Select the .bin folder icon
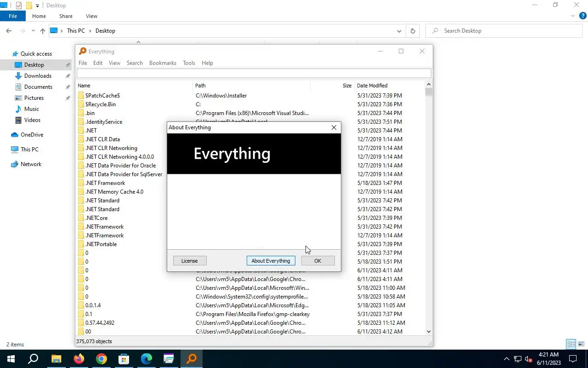The image size is (588, 368). (81, 113)
